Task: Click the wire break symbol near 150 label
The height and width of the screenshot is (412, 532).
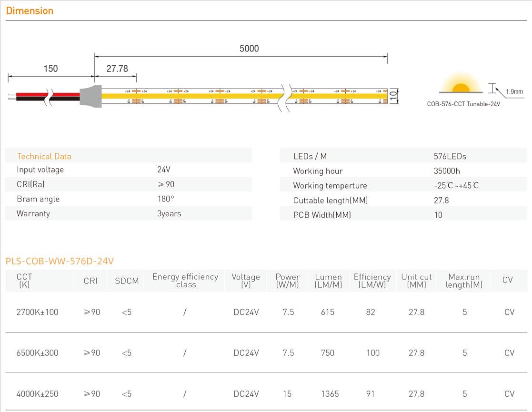Action: tap(49, 97)
